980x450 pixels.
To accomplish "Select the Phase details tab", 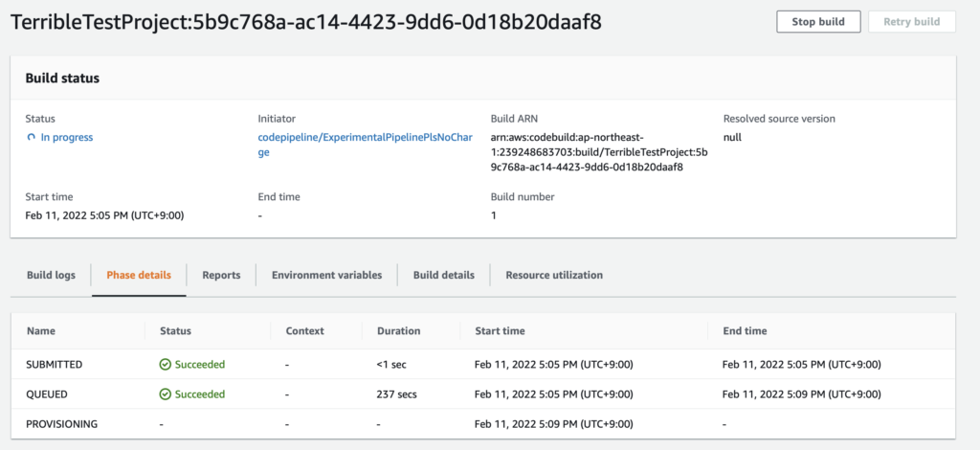I will point(139,275).
